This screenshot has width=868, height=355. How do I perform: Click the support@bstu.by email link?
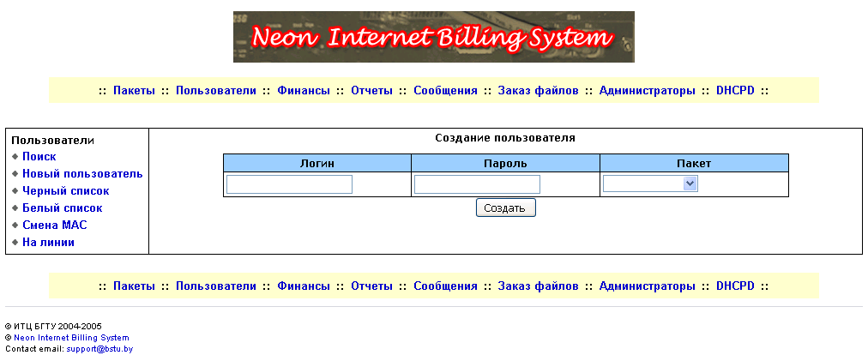99,350
